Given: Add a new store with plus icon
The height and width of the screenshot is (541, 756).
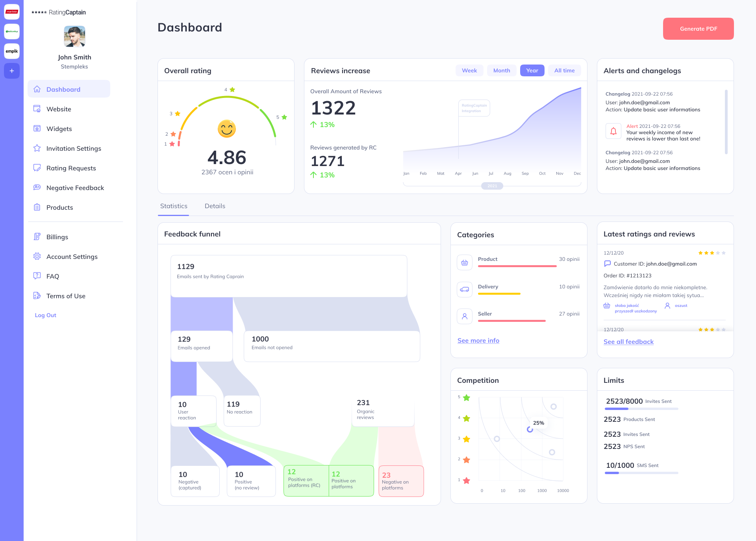Looking at the screenshot, I should 12,71.
